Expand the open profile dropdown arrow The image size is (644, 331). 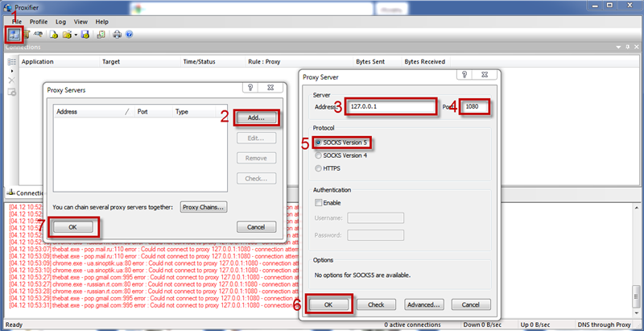click(x=76, y=35)
